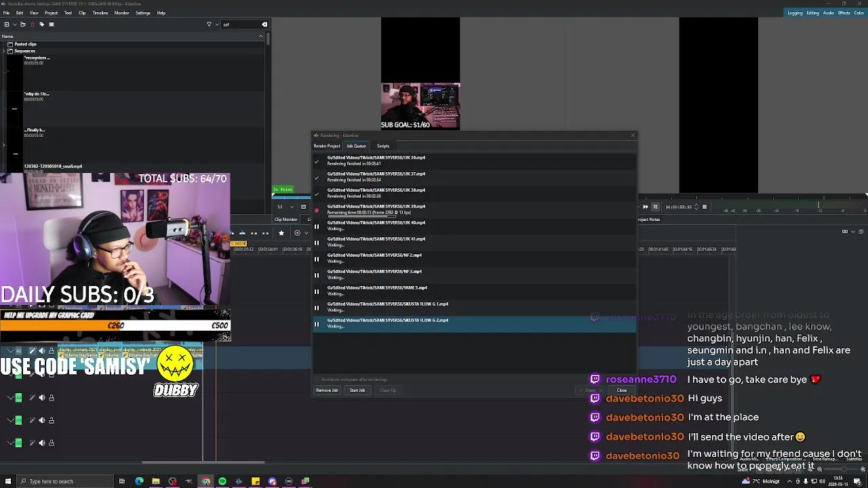This screenshot has width=868, height=488.
Task: Open Chrome from taskbar
Action: 205,481
